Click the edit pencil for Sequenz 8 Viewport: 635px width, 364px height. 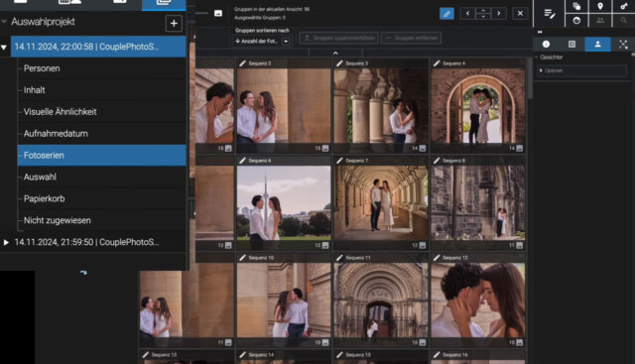(437, 161)
